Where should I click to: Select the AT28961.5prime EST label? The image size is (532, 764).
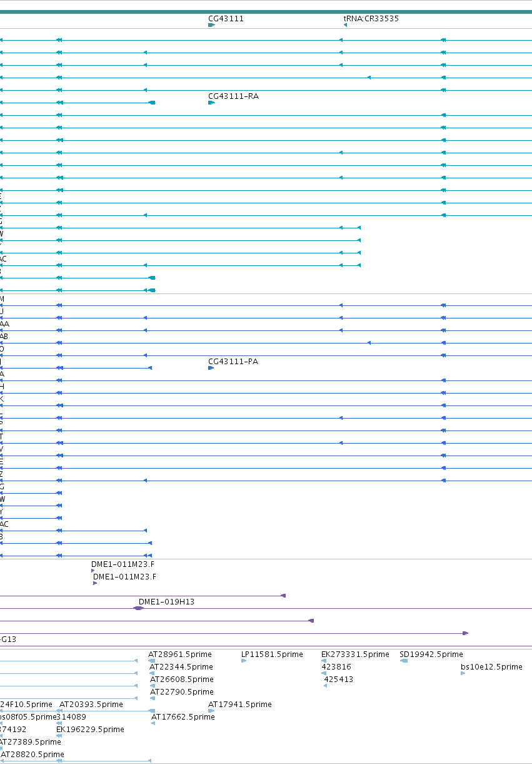click(180, 654)
